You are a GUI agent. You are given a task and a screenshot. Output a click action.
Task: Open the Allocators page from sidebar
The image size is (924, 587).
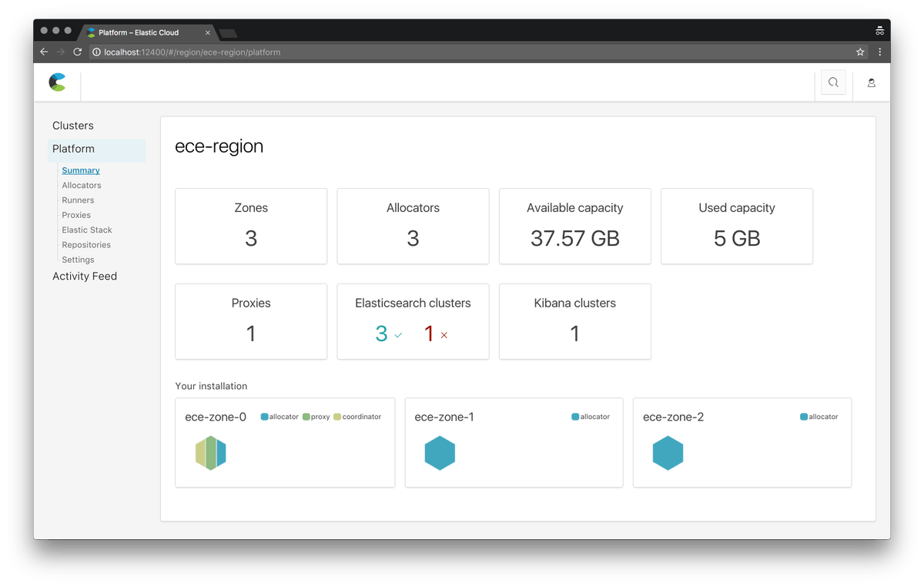tap(82, 185)
